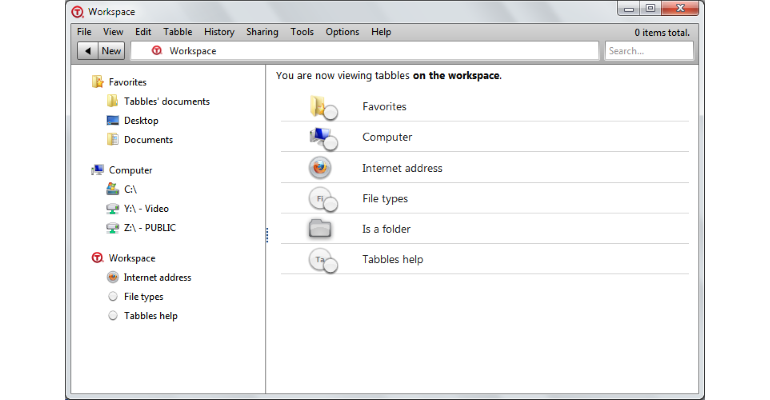770x400 pixels.
Task: Open the Firefox Internet address tabble icon
Action: [x=320, y=168]
